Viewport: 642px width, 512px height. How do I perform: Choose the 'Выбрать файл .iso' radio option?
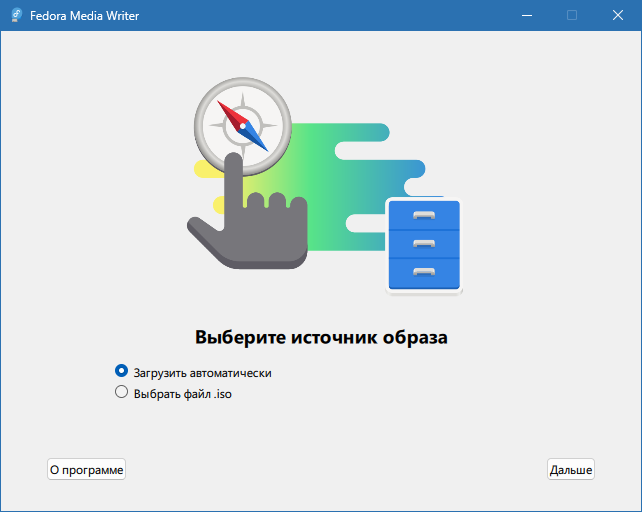(121, 392)
